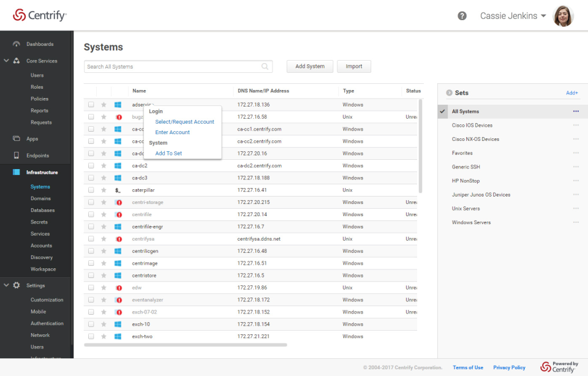Open the Terms of Use link
Image resolution: width=588 pixels, height=376 pixels.
467,367
